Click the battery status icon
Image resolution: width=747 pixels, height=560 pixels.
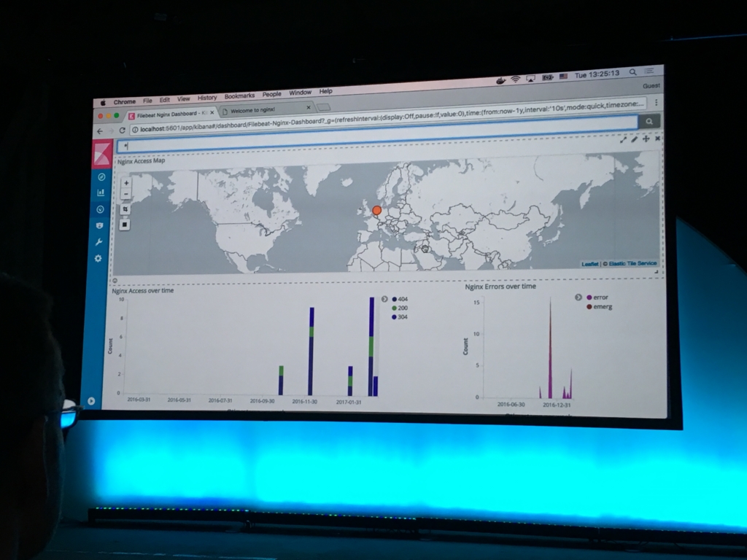[x=547, y=77]
